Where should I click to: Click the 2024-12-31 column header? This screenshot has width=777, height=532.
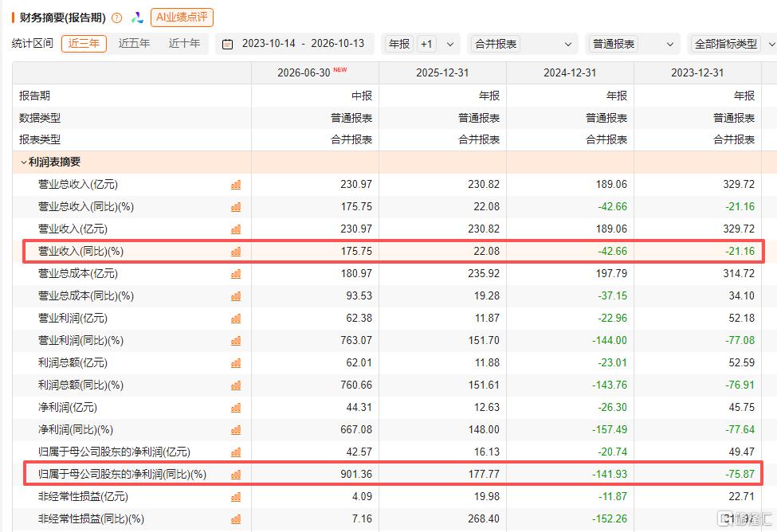[570, 72]
